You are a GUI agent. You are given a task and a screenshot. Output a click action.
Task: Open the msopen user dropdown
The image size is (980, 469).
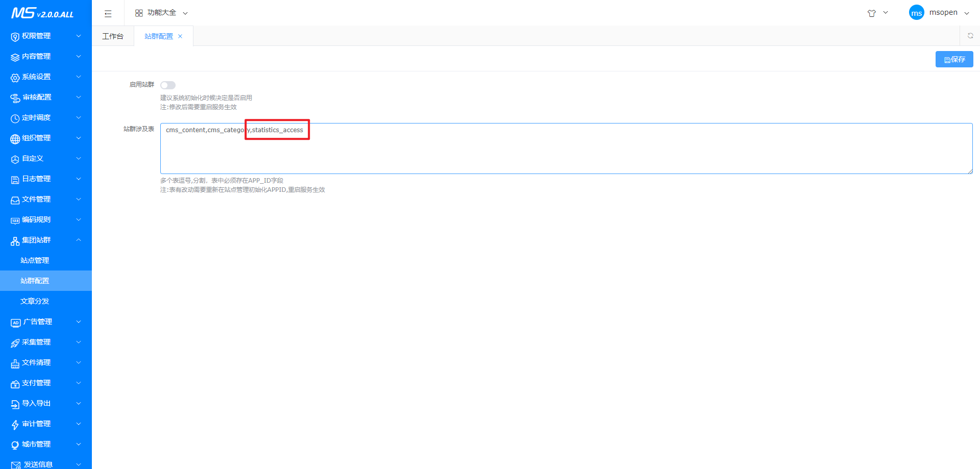pos(948,13)
